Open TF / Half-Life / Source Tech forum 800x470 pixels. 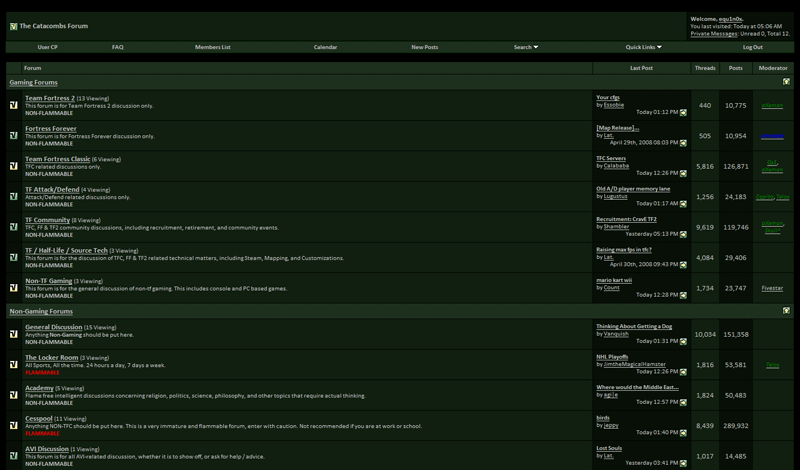(x=66, y=250)
